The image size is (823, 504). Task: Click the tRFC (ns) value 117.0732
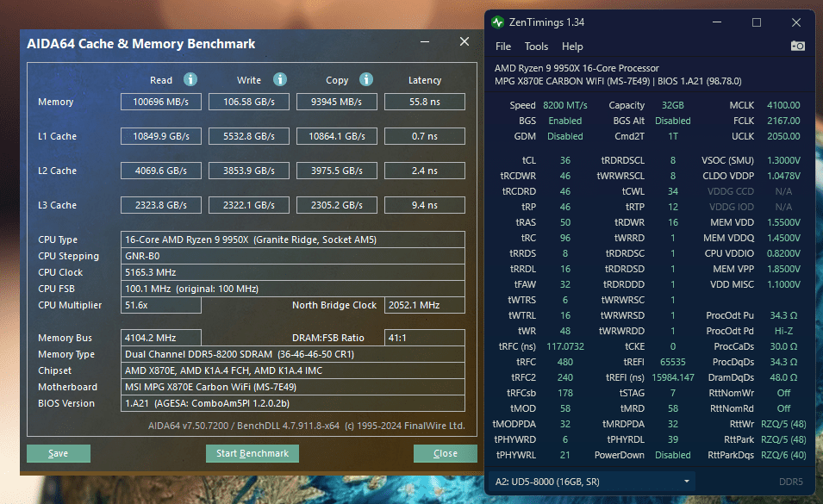[564, 346]
